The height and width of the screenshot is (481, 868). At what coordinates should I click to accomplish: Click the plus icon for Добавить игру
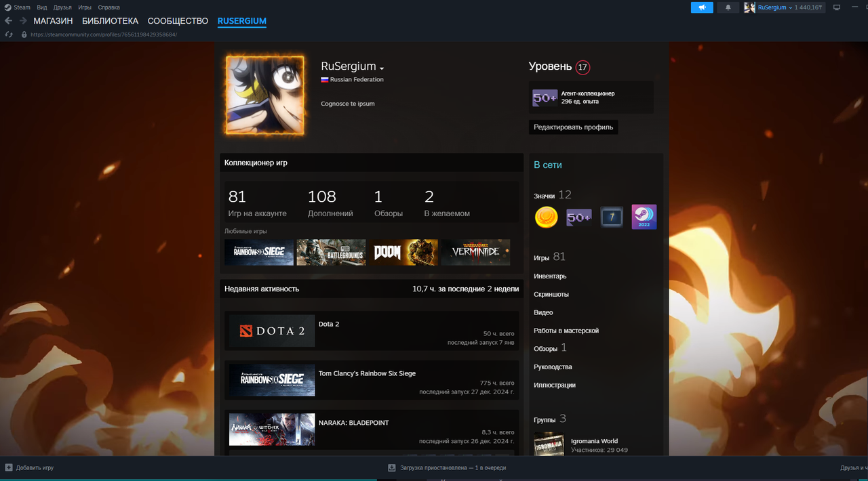[9, 467]
